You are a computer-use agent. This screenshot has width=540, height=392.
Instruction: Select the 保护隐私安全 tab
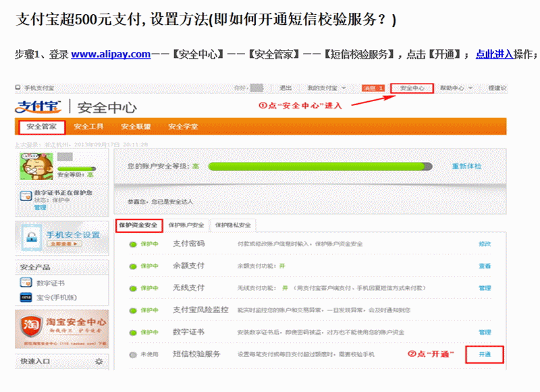(233, 225)
